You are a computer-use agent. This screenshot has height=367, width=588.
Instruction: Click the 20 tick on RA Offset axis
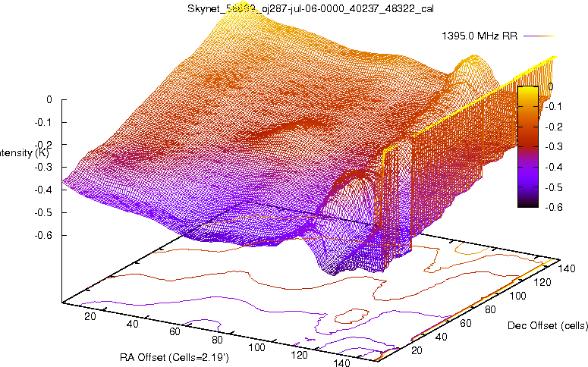click(x=90, y=316)
